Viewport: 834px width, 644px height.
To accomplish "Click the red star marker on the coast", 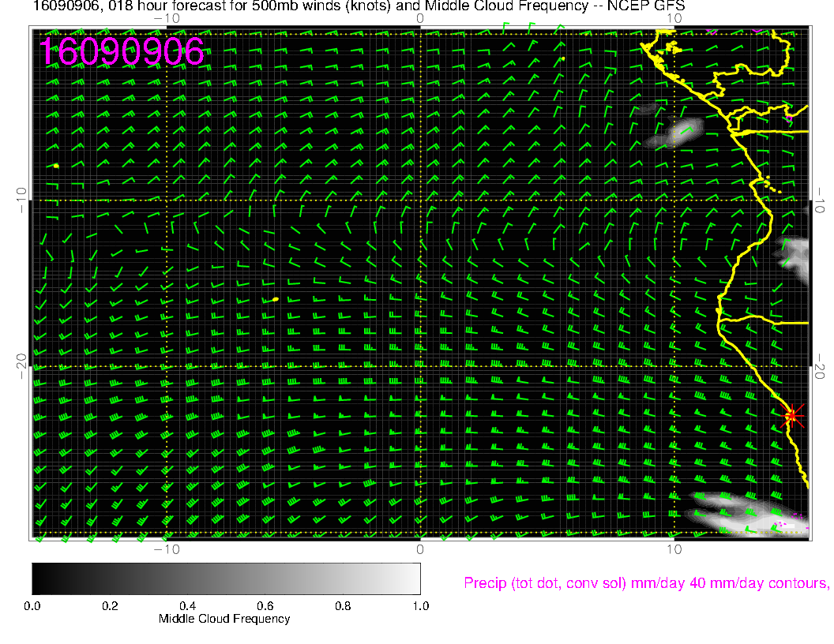I will pos(792,415).
